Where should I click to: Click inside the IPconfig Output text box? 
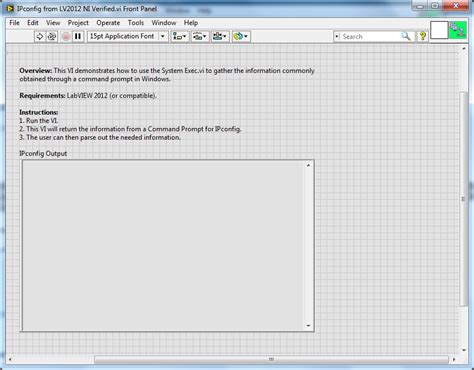tap(163, 245)
